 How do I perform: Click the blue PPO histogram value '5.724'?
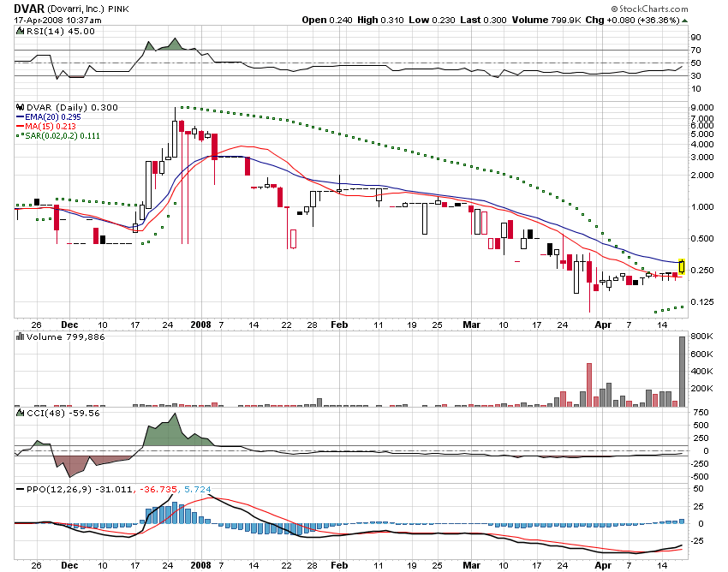197,489
